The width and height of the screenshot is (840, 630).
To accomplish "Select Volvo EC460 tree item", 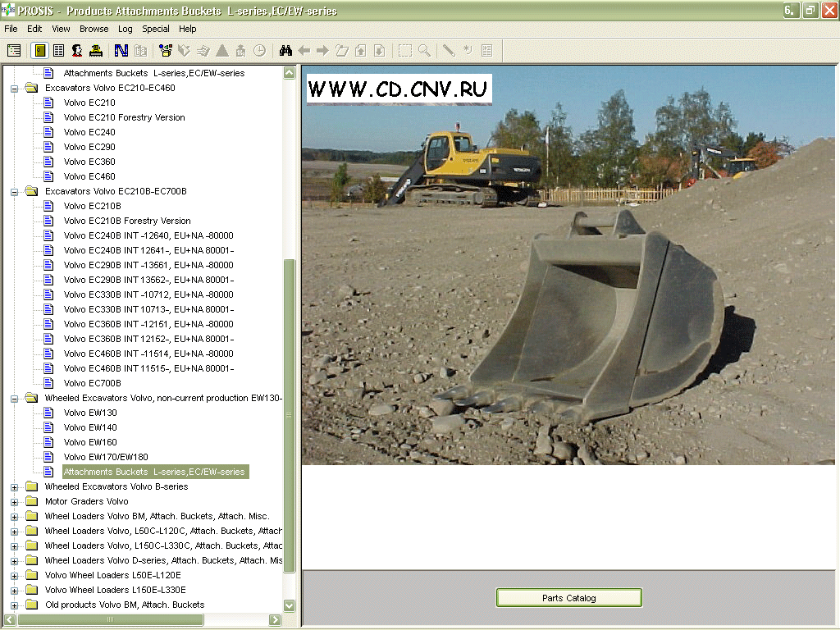I will (x=89, y=176).
